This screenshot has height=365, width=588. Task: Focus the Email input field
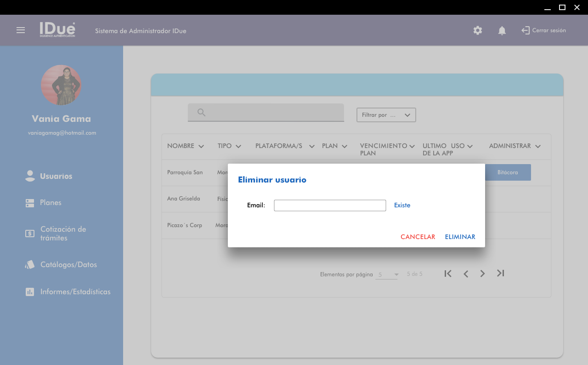(330, 205)
